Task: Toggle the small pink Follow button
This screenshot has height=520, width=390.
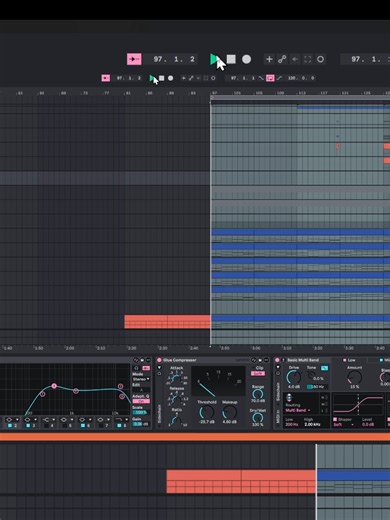Action: [x=106, y=78]
